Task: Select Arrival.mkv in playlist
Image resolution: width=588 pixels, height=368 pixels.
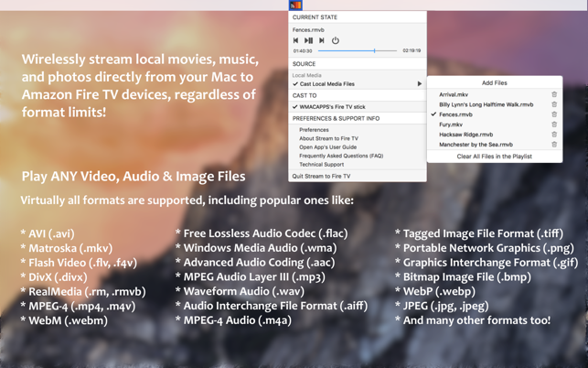Action: point(454,94)
